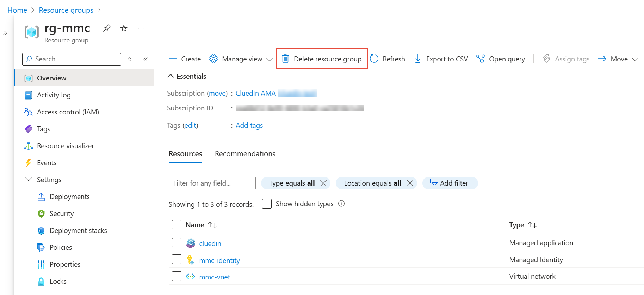
Task: Toggle the select-all checkbox in Name header
Action: pyautogui.click(x=177, y=225)
